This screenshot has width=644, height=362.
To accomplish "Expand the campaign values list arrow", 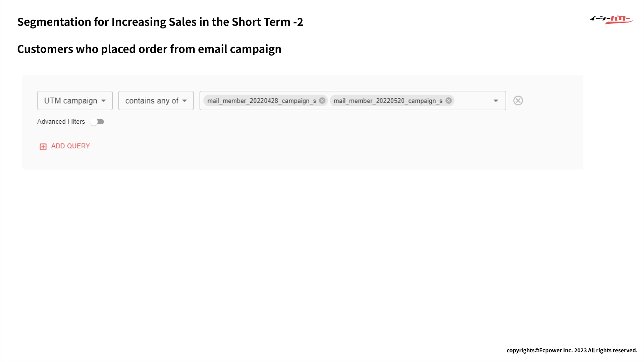I will coord(496,101).
